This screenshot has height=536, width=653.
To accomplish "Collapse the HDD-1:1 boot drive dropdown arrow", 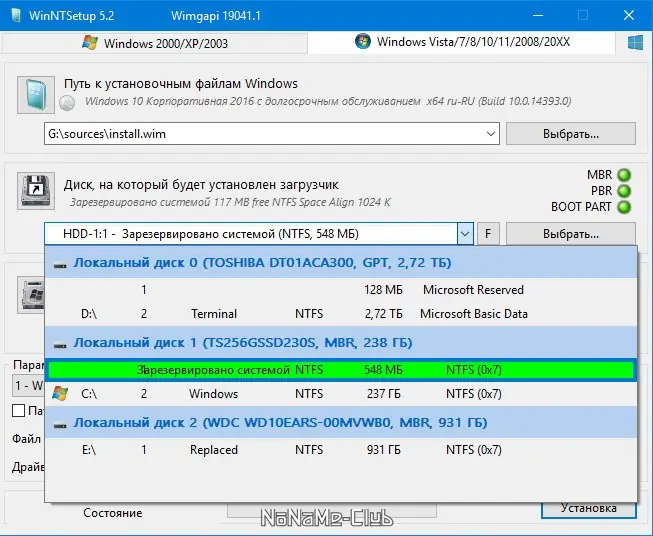I will pyautogui.click(x=465, y=234).
